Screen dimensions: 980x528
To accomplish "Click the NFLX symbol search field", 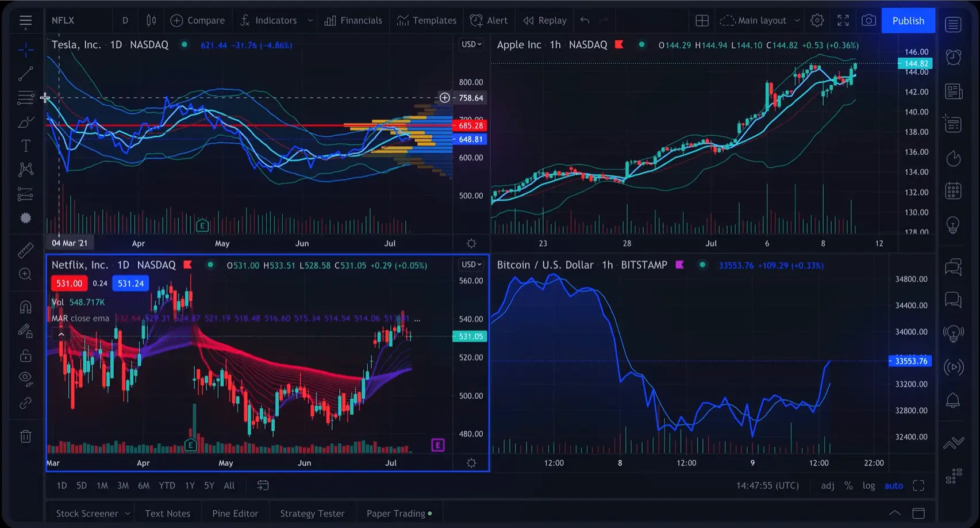I will click(x=63, y=20).
